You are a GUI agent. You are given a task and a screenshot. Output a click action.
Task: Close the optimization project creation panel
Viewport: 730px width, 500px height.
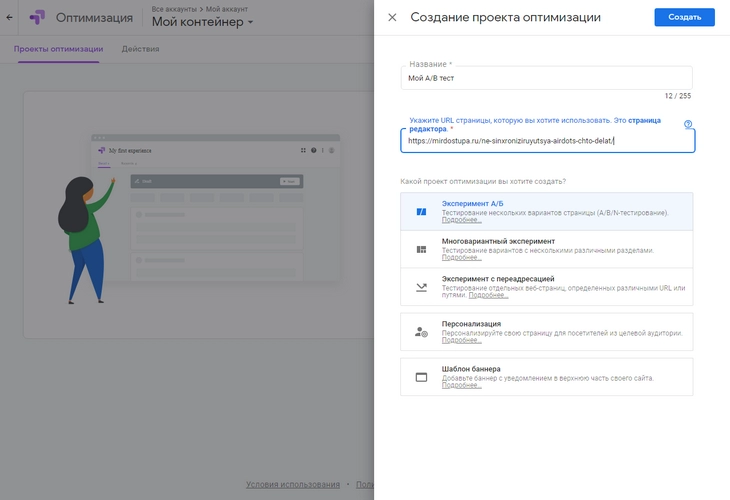point(392,17)
